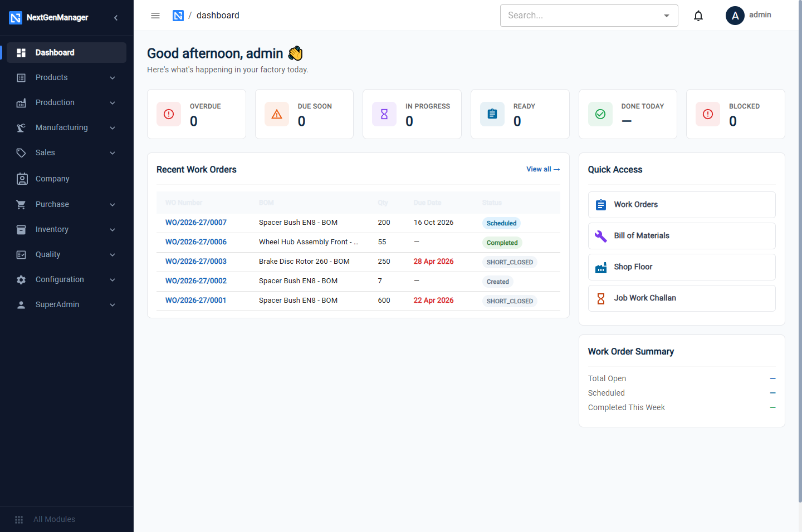This screenshot has height=532, width=802.
Task: Click the admin avatar icon
Action: point(735,16)
